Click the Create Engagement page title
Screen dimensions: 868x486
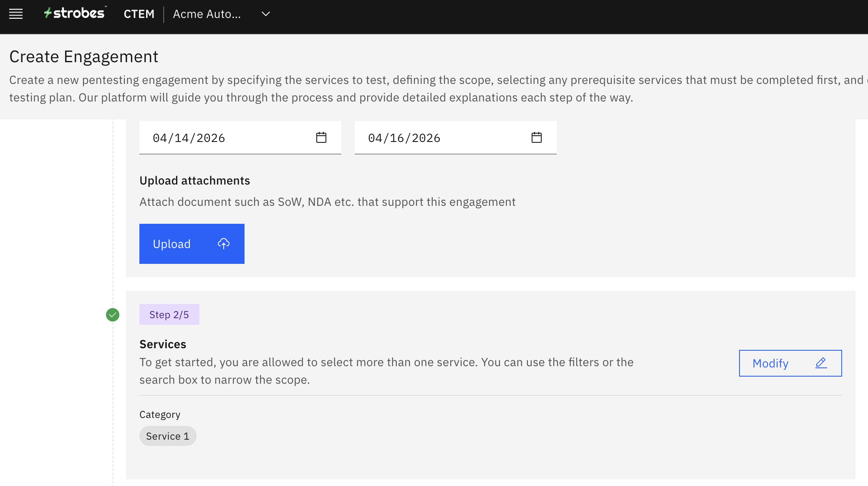click(83, 57)
